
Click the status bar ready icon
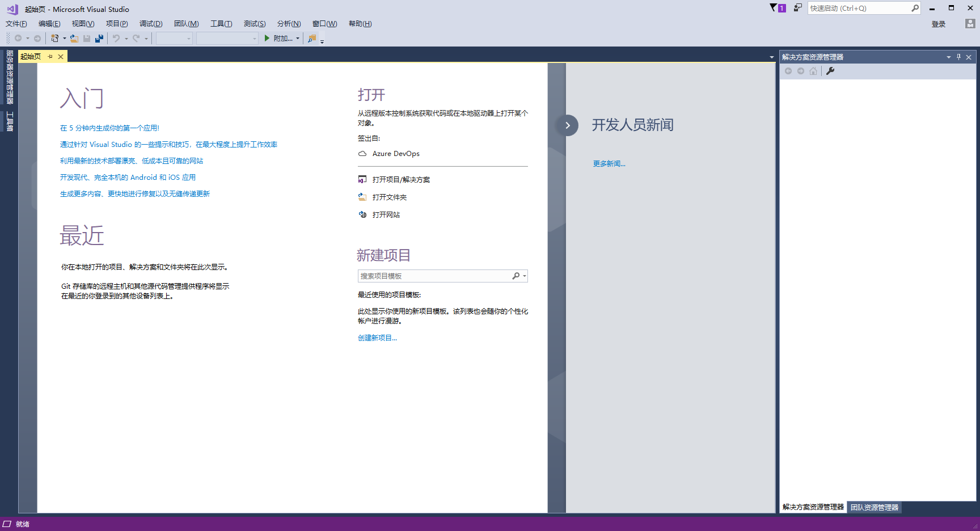tap(7, 524)
